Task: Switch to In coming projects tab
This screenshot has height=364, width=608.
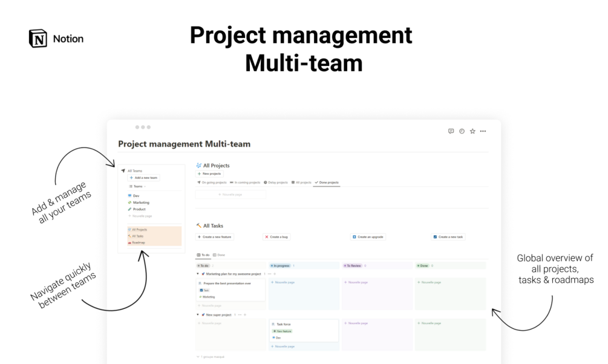Action: point(245,183)
